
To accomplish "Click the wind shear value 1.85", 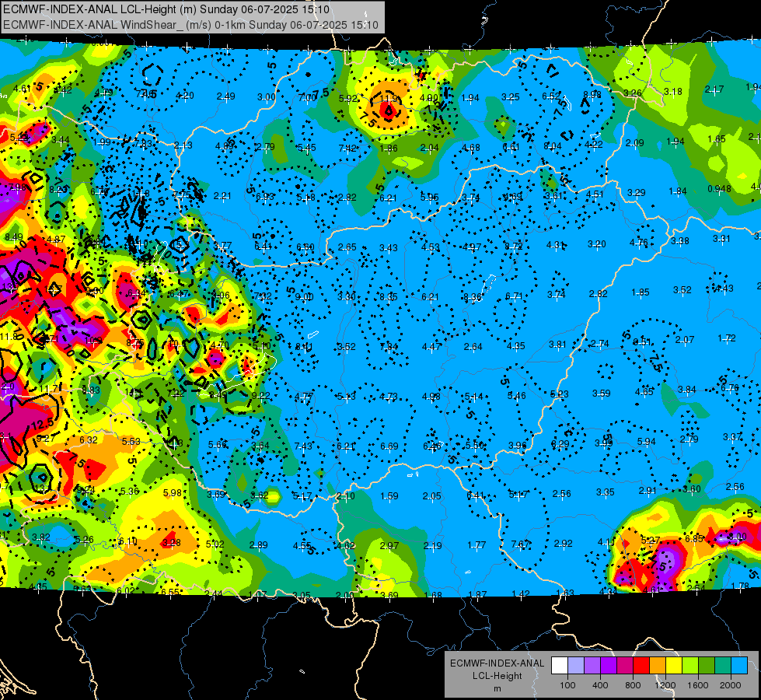I will 641,292.
